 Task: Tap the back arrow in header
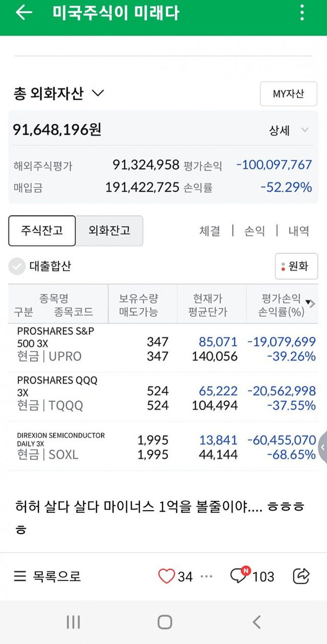[24, 13]
